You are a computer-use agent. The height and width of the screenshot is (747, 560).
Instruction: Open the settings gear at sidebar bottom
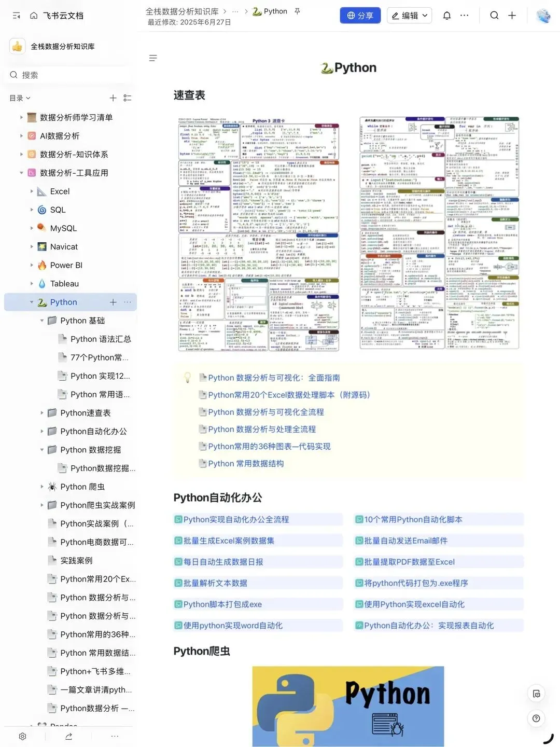[x=22, y=736]
